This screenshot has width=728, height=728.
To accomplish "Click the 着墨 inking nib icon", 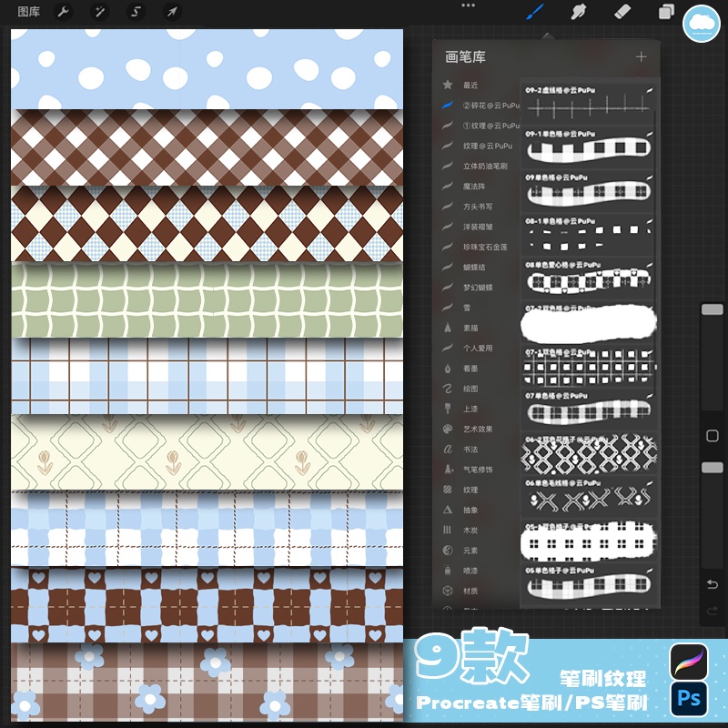I will click(x=448, y=369).
